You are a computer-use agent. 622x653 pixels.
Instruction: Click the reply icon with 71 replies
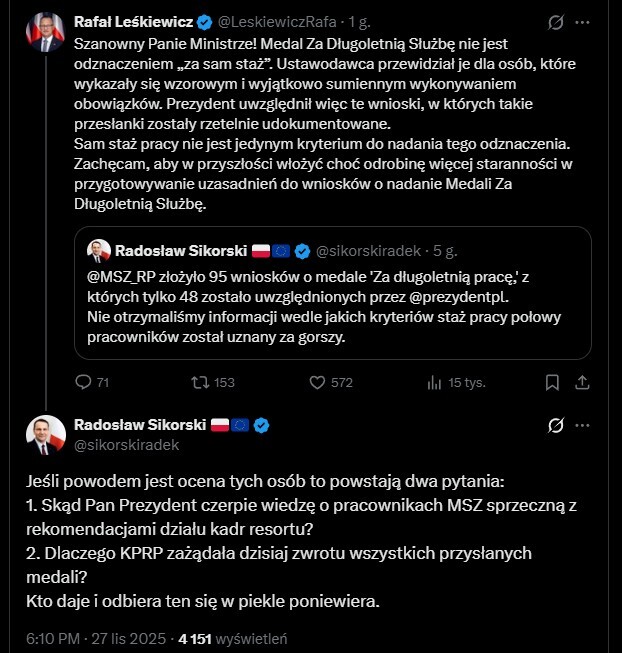pos(85,381)
